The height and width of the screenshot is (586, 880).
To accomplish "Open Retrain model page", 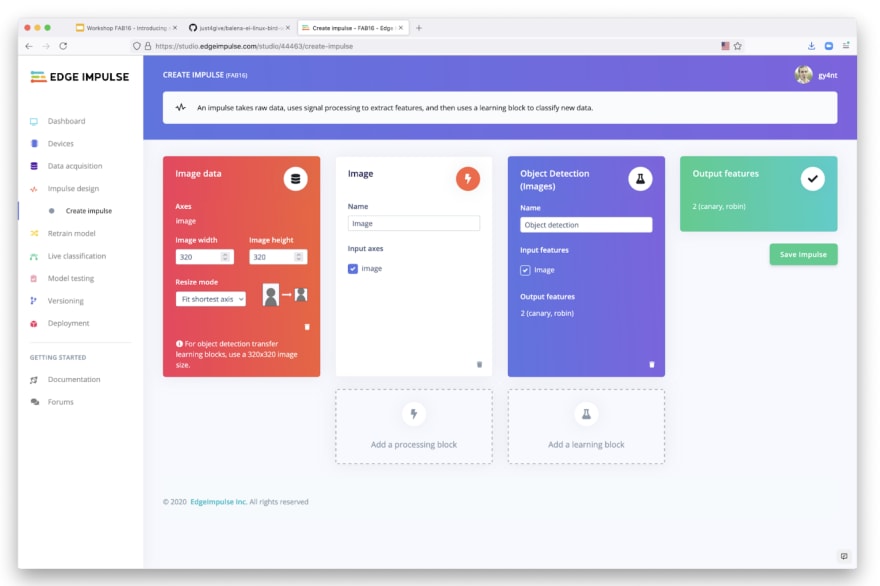I will coord(71,234).
